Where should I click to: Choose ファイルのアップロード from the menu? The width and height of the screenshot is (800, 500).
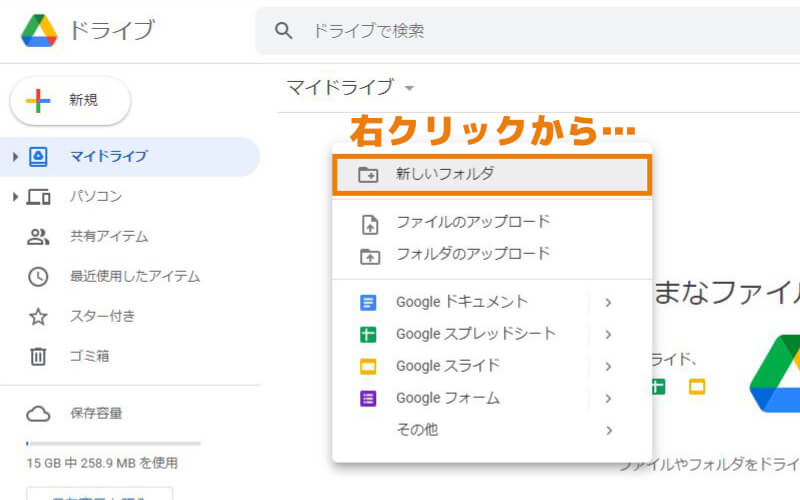(492, 222)
